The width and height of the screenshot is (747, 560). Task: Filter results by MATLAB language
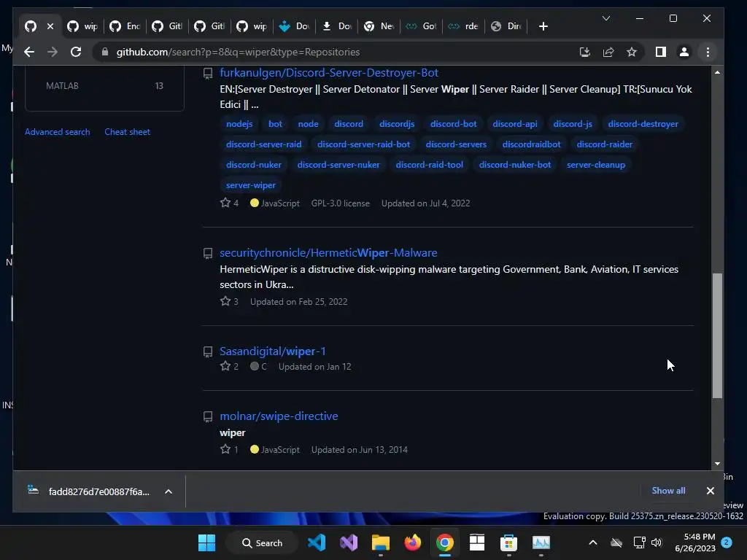(104, 86)
